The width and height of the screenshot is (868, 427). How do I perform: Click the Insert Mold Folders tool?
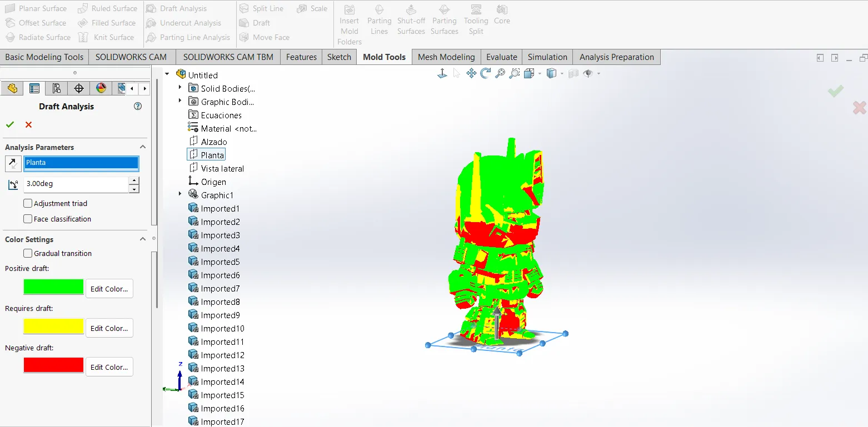pos(350,25)
